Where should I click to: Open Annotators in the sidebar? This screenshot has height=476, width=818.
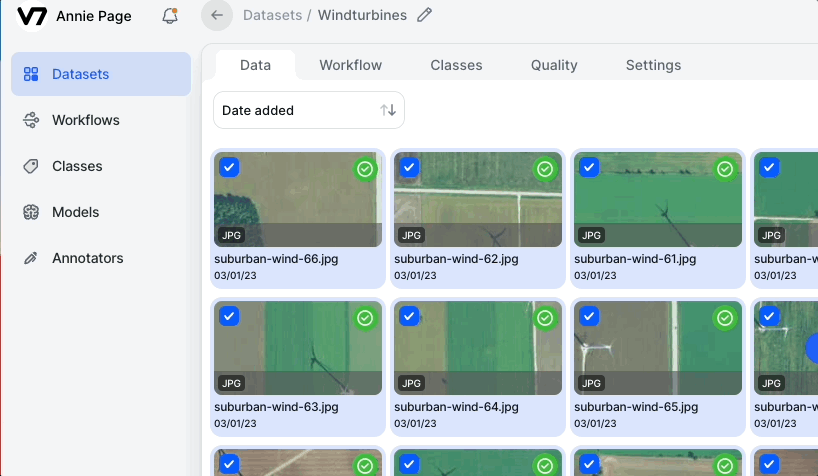(101, 258)
